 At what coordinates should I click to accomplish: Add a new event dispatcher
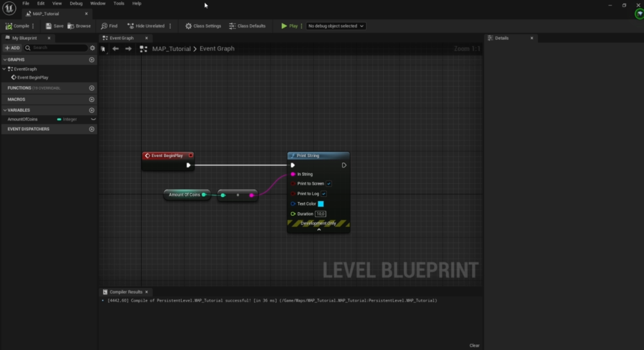tap(92, 129)
